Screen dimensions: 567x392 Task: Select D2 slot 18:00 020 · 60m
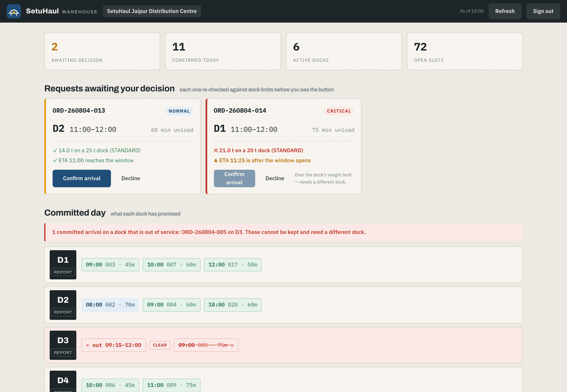pyautogui.click(x=233, y=305)
